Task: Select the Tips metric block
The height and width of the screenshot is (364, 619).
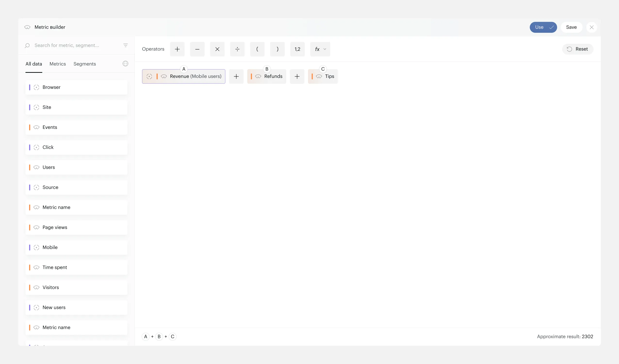Action: 323,76
